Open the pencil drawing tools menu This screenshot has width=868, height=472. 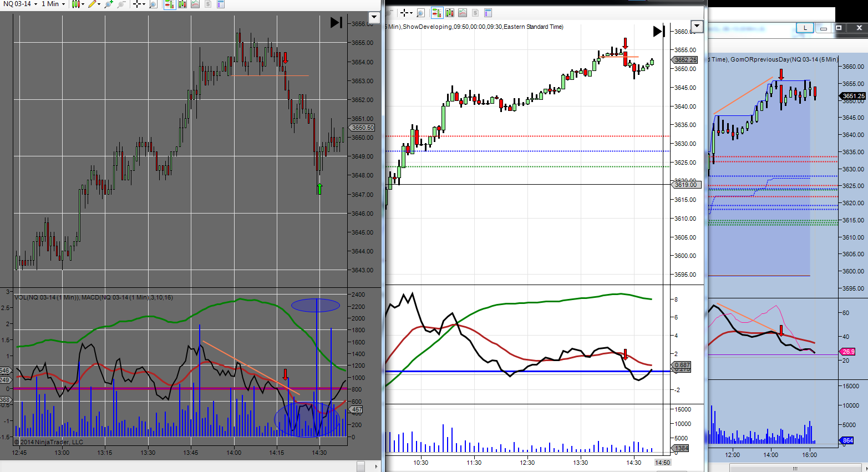click(94, 4)
